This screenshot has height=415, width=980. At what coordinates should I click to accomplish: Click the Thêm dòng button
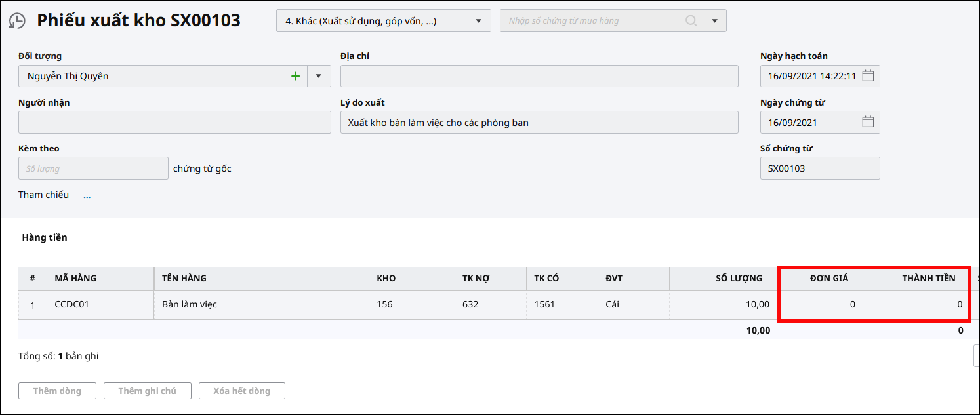click(x=57, y=391)
